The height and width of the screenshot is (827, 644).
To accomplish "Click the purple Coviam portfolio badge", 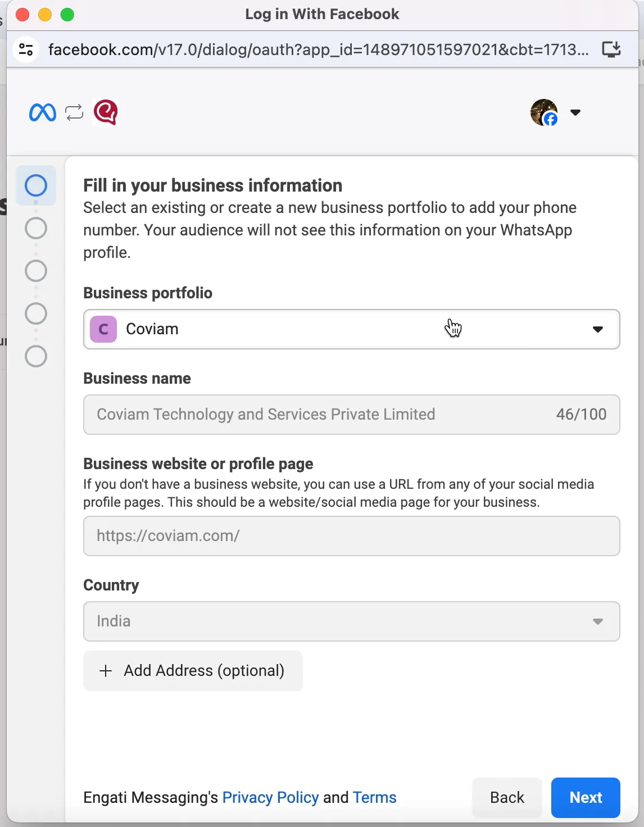I will click(x=103, y=329).
